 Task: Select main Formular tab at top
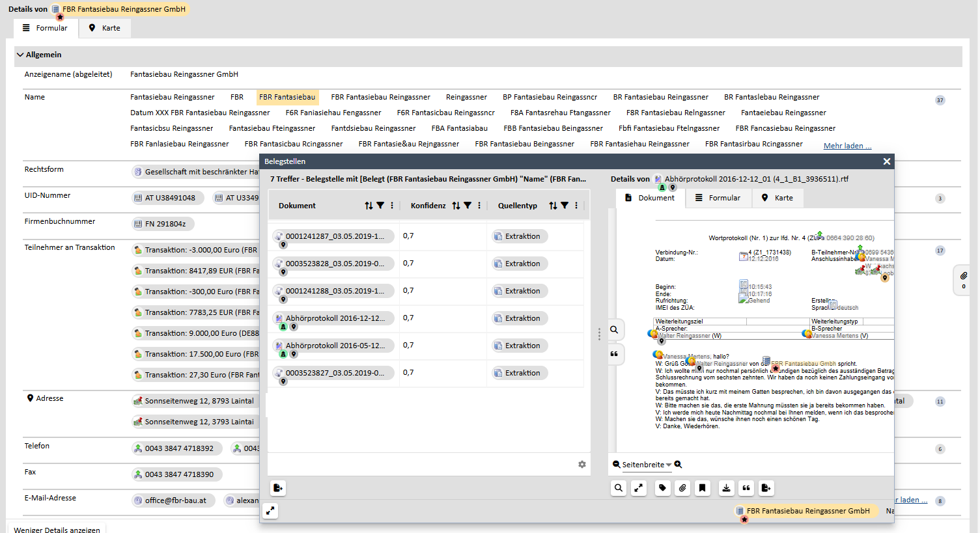46,28
